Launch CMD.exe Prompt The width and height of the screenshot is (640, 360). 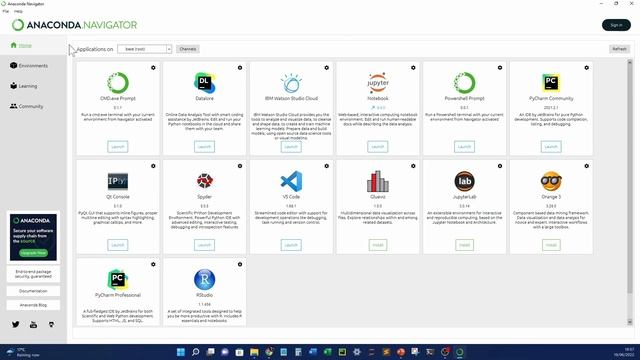tap(118, 147)
